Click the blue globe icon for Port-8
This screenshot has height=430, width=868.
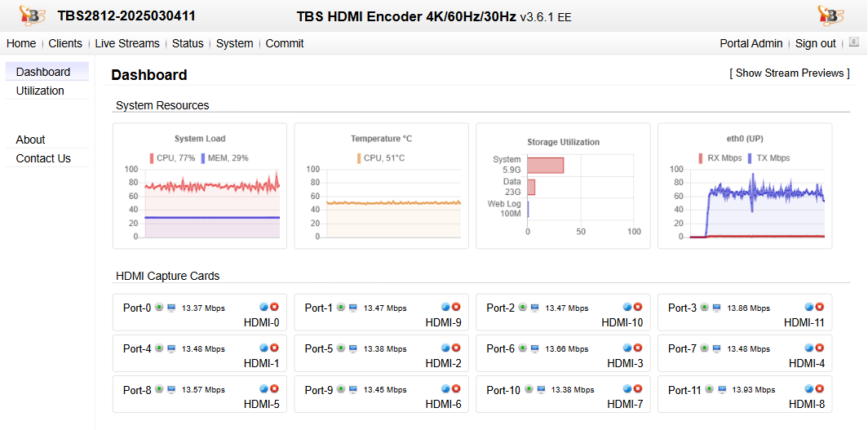(263, 389)
